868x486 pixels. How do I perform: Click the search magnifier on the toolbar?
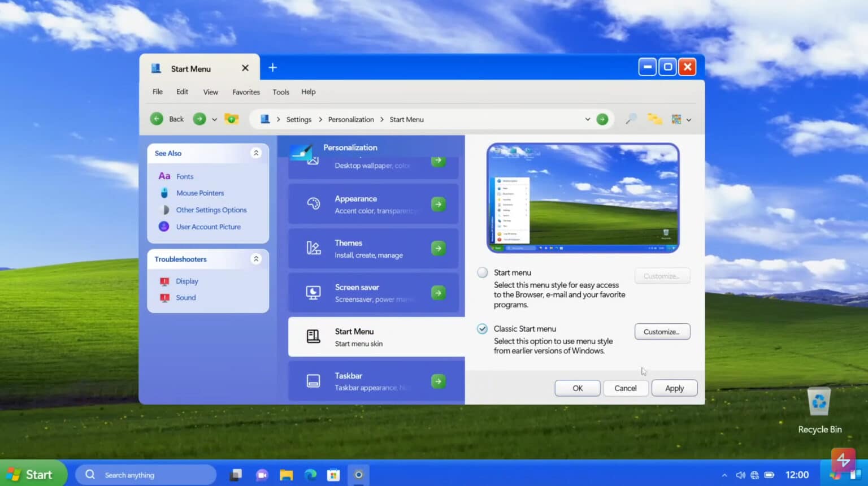[x=631, y=119]
